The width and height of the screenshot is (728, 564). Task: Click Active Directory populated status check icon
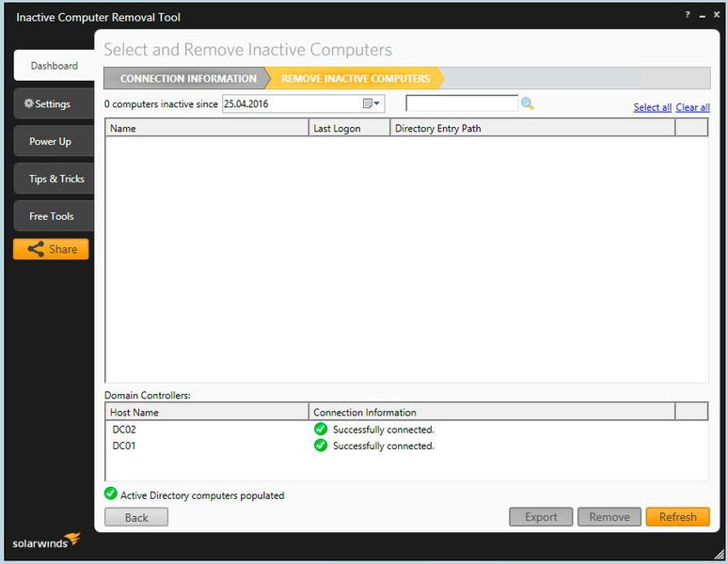coord(110,493)
